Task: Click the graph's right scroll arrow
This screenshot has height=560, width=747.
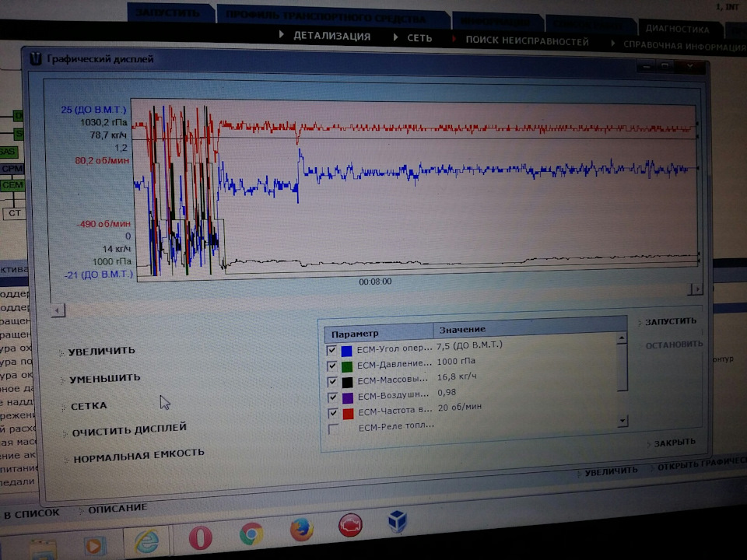Action: point(696,289)
